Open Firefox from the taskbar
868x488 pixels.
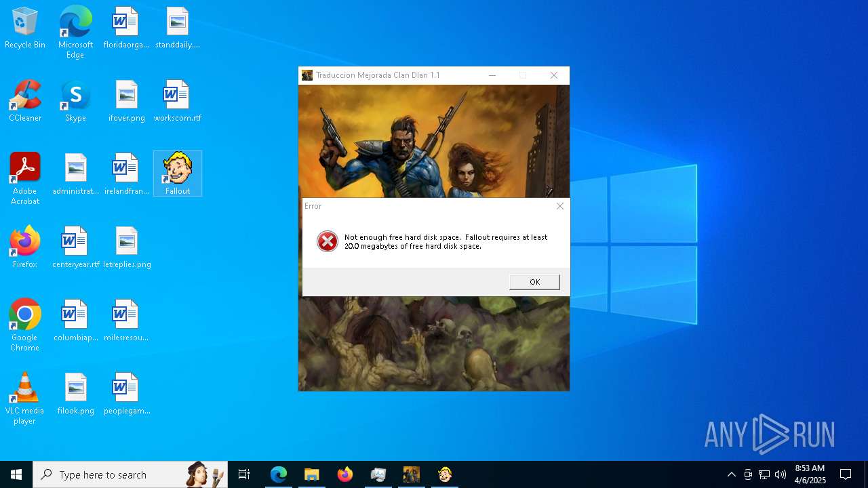pyautogui.click(x=345, y=474)
